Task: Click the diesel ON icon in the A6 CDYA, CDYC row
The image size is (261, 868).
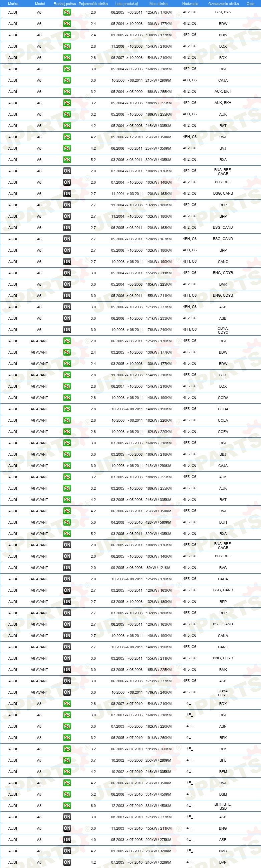Action: [67, 330]
